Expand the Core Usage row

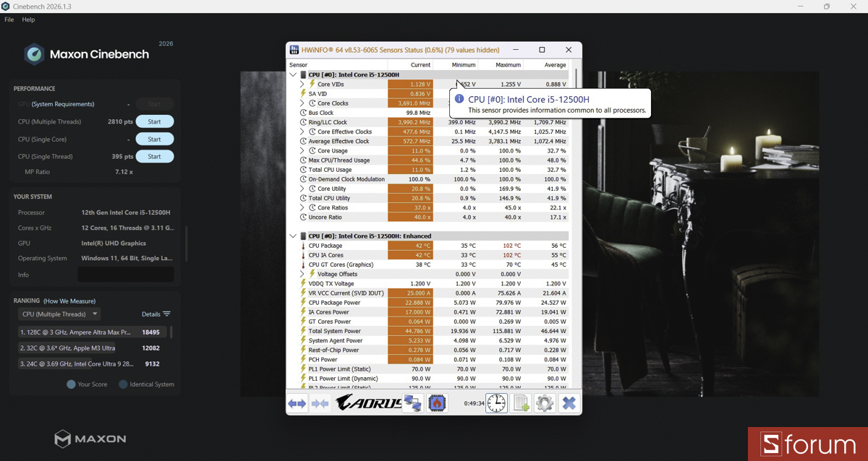(x=302, y=151)
